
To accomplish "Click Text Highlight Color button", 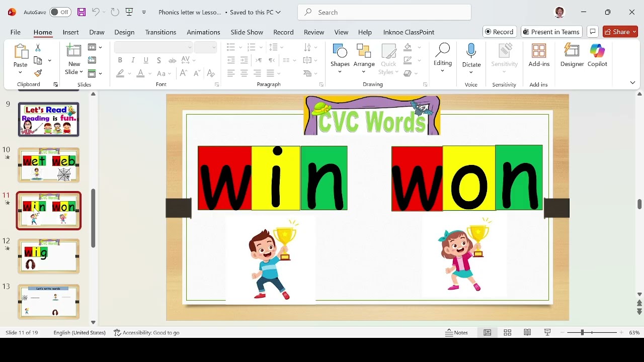I will [120, 73].
